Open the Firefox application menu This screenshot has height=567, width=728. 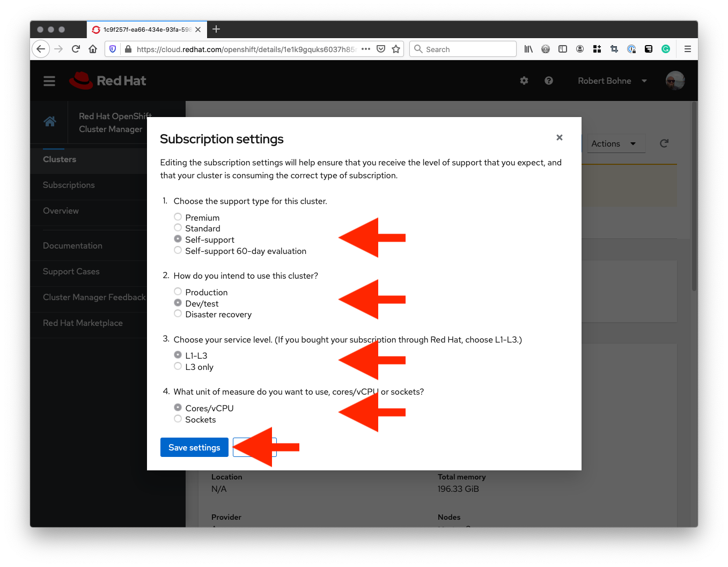(x=687, y=49)
